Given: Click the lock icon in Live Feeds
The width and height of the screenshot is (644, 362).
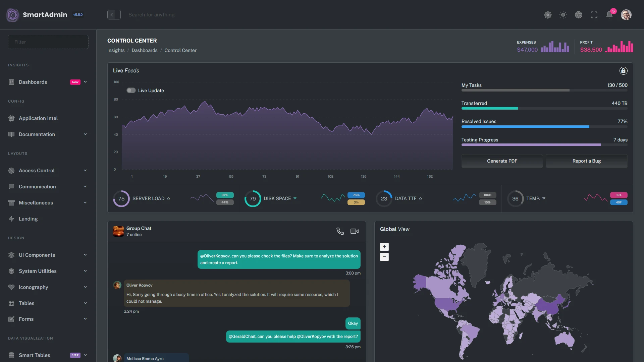Looking at the screenshot, I should click(623, 71).
